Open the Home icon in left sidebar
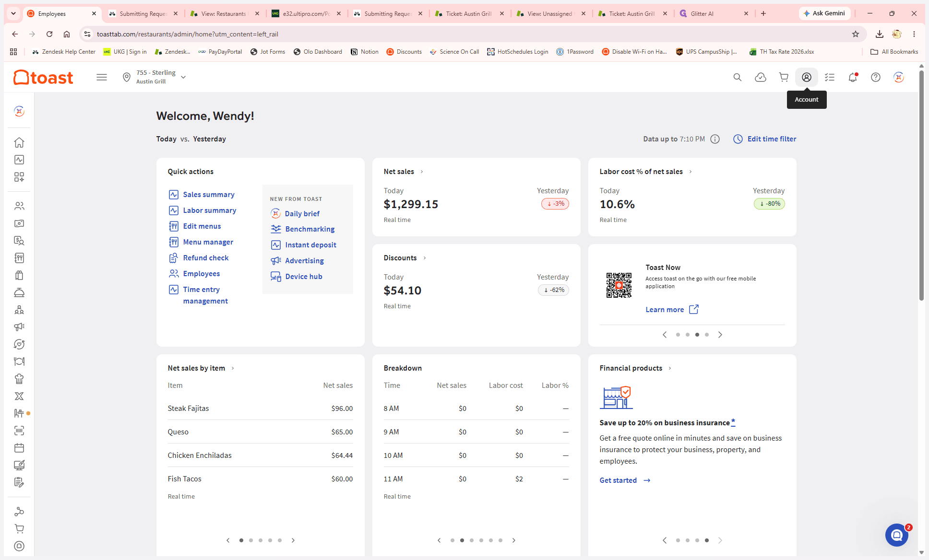929x560 pixels. point(19,142)
